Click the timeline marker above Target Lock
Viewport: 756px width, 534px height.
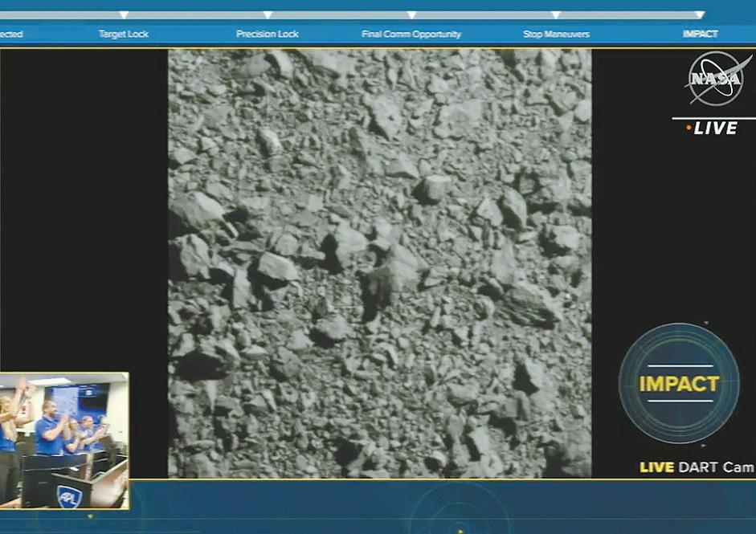point(124,15)
